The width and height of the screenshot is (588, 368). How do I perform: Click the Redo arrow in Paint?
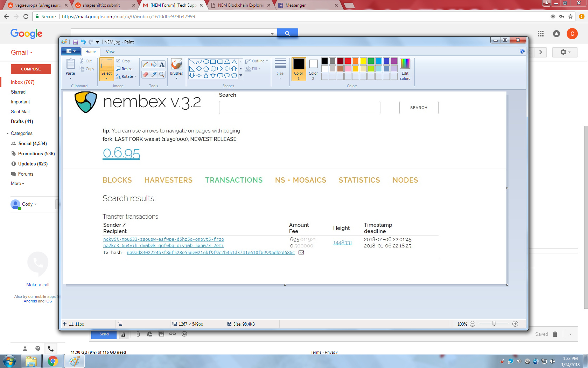91,42
